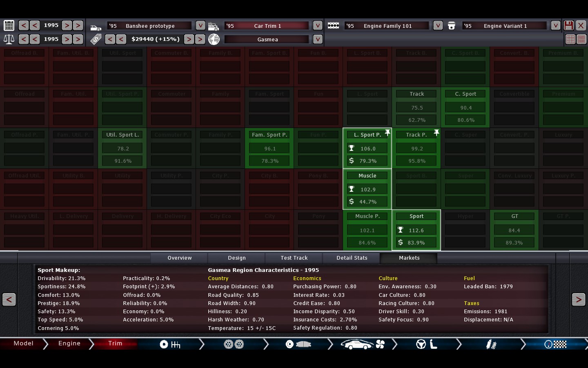Select the car model icon beside Banshee prototype
588x368 pixels.
tap(96, 27)
